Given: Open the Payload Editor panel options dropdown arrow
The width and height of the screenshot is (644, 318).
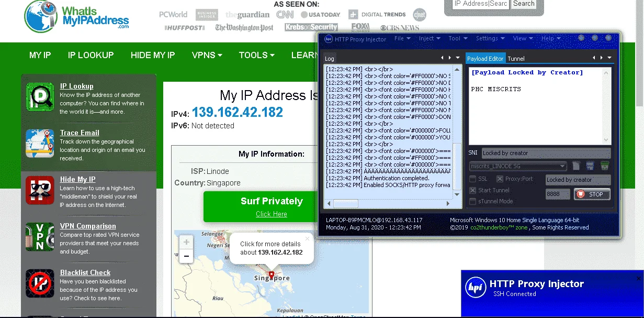Looking at the screenshot, I should [x=609, y=58].
